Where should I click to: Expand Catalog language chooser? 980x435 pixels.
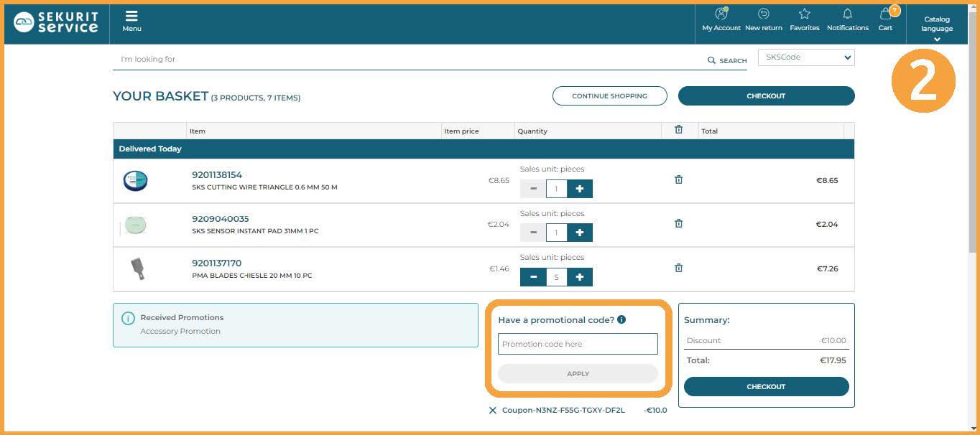(x=937, y=29)
